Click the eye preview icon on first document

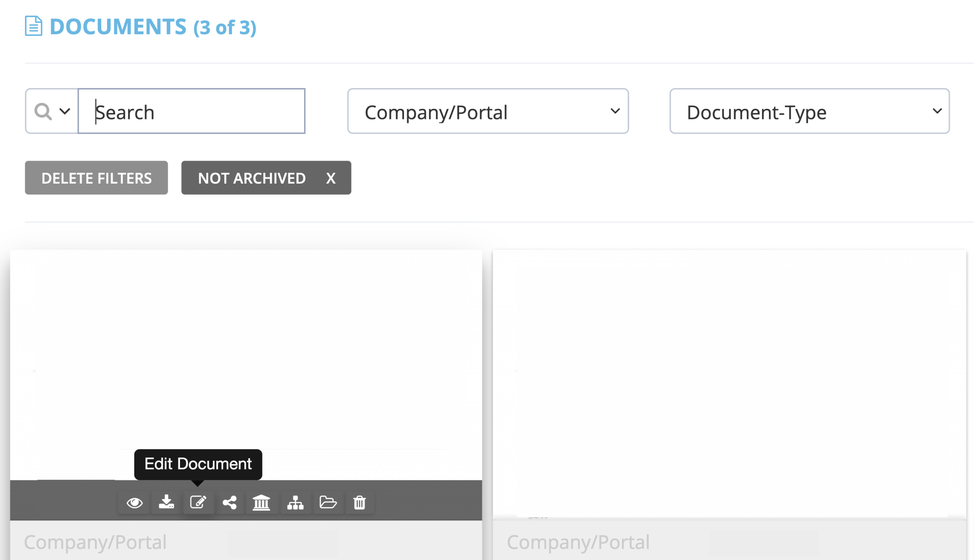click(x=134, y=502)
